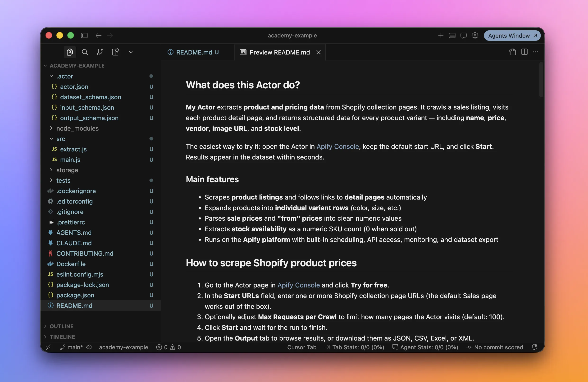
Task: Click the main* branch in status bar
Action: pyautogui.click(x=71, y=347)
